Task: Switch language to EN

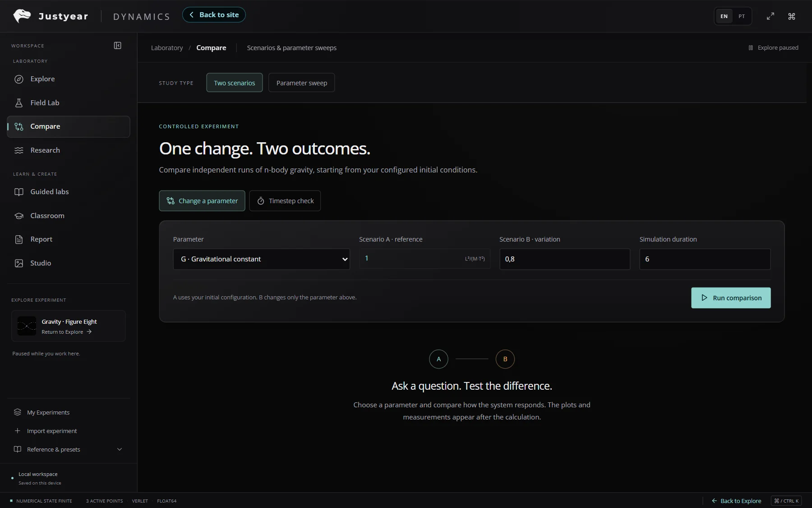Action: click(x=724, y=16)
